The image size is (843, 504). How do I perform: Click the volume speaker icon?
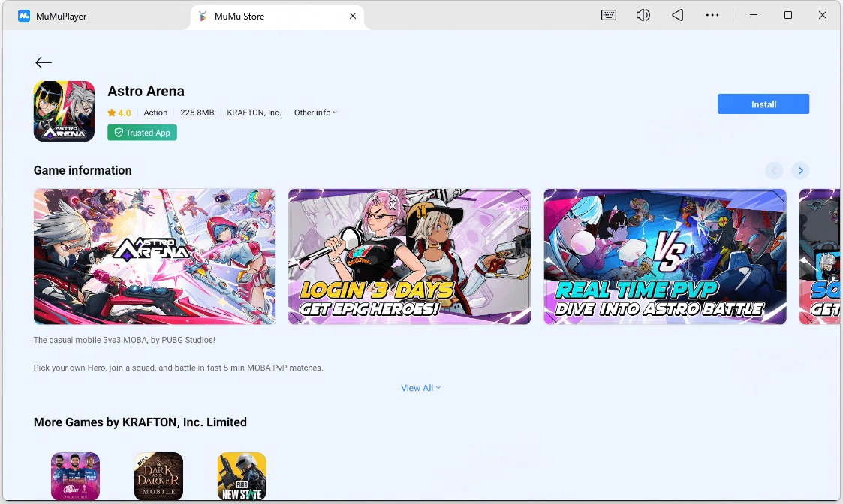coord(643,15)
